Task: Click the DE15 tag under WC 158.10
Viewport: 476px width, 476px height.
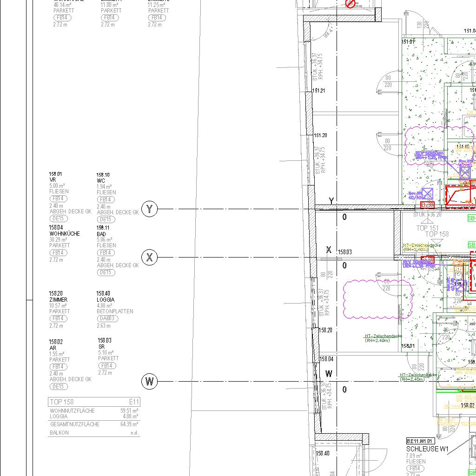Action: tap(106, 219)
